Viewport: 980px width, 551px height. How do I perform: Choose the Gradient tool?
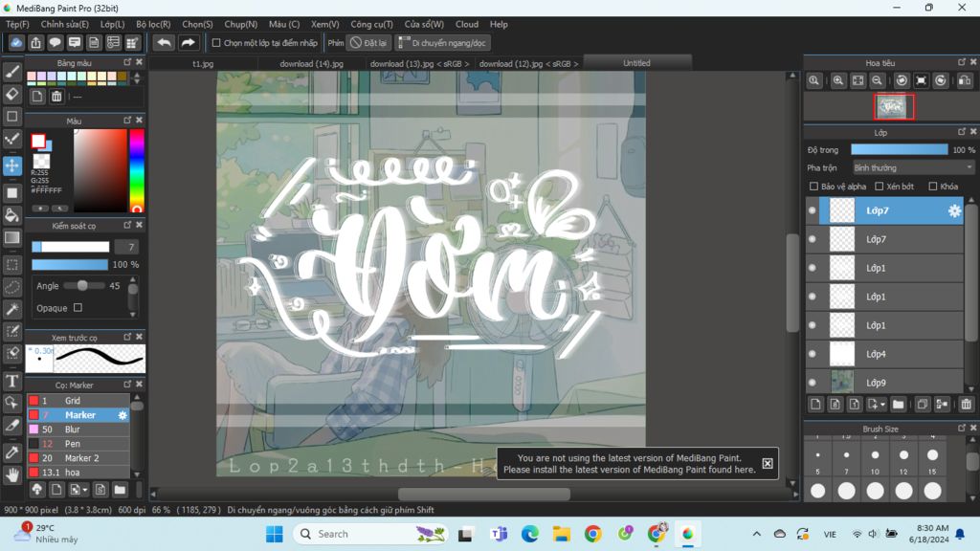click(11, 237)
